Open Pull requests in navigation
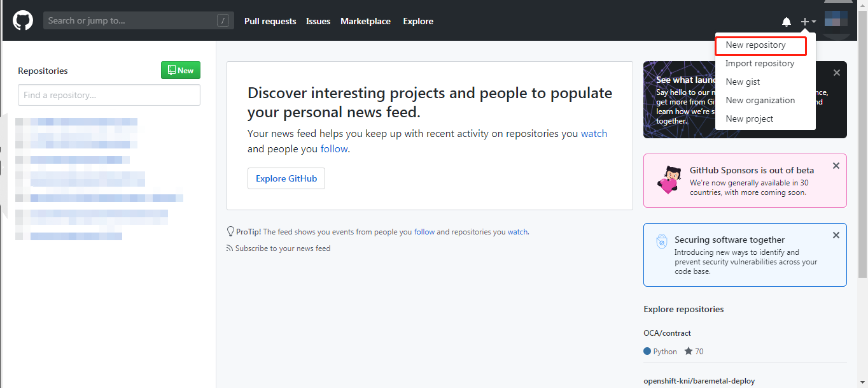Image resolution: width=868 pixels, height=388 pixels. [270, 22]
